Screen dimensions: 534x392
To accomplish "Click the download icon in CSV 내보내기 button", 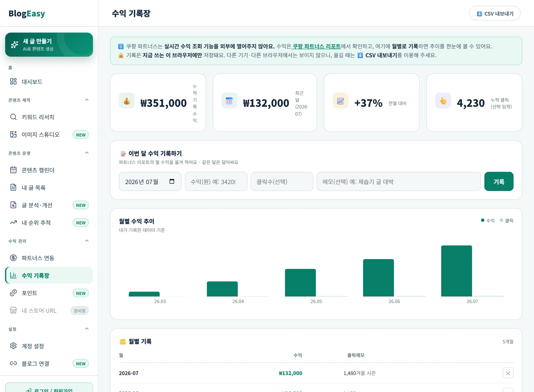I will point(479,14).
